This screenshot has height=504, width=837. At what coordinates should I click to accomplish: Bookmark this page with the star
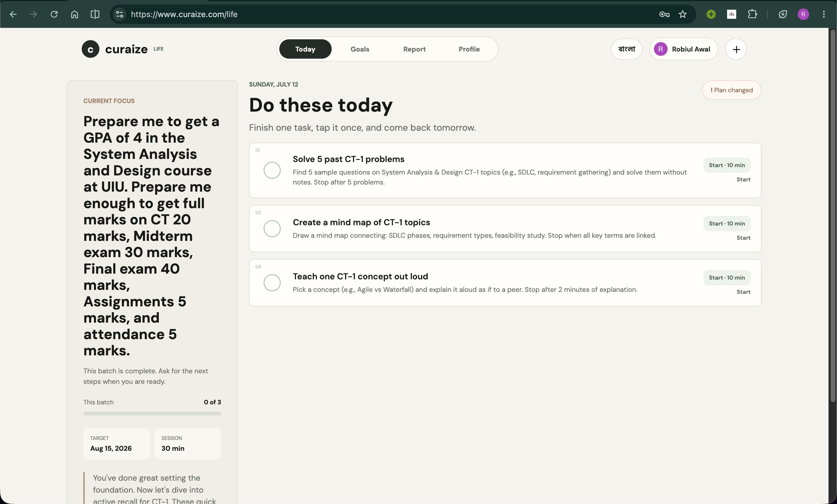(682, 14)
